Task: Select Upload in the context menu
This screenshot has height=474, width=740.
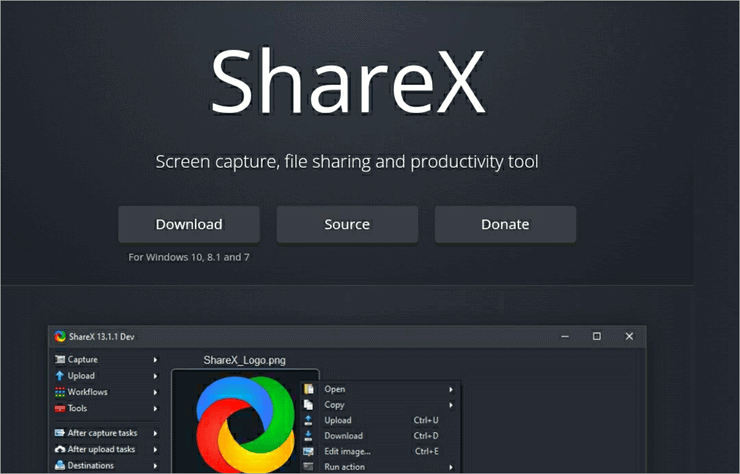Action: click(338, 420)
